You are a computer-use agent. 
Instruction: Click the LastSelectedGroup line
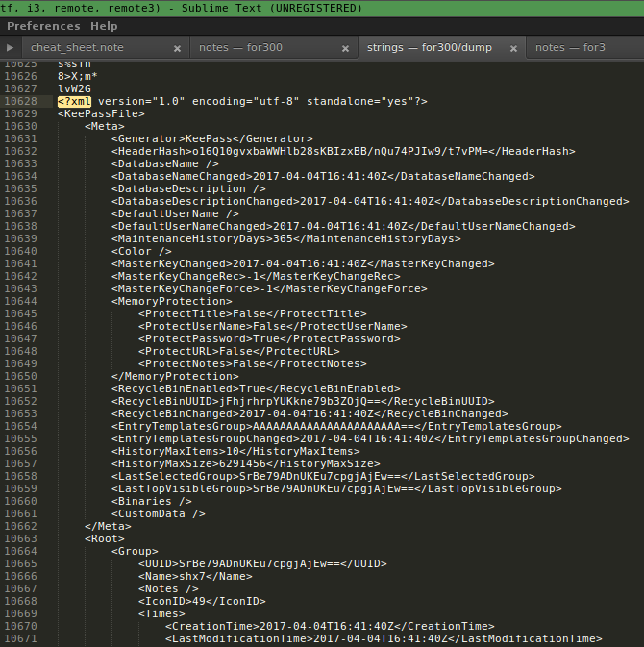tap(323, 476)
